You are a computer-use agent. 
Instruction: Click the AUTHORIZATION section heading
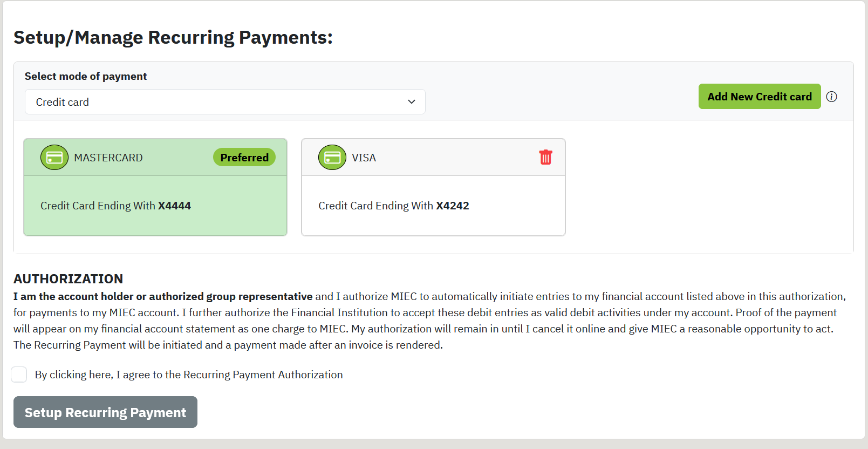[68, 278]
